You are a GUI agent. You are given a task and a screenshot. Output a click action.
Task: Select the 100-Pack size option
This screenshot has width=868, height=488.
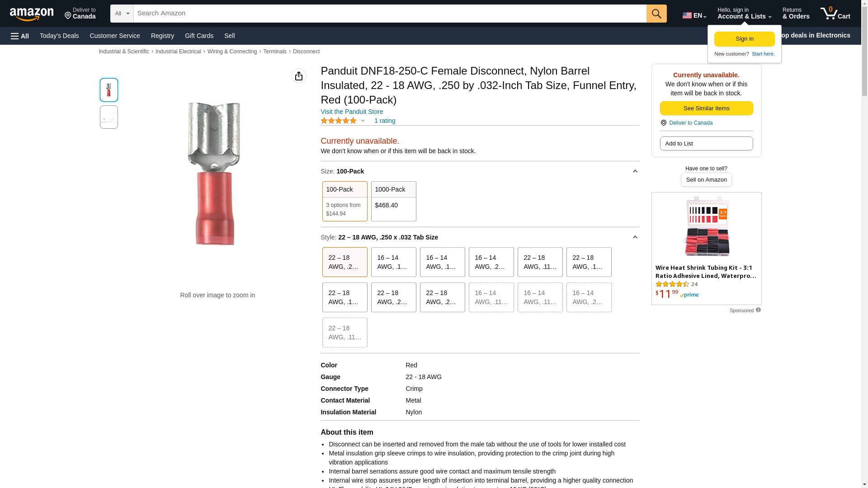[x=344, y=201]
